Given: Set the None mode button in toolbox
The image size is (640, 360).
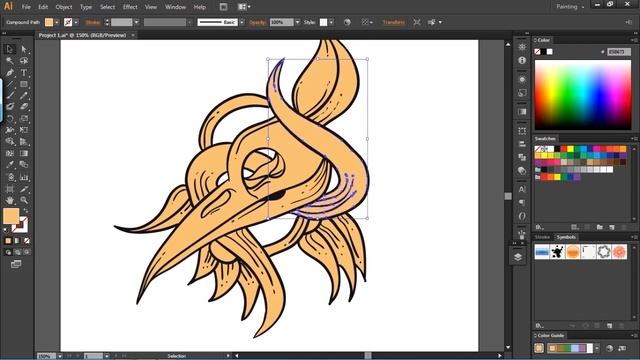Looking at the screenshot, I should tap(27, 241).
